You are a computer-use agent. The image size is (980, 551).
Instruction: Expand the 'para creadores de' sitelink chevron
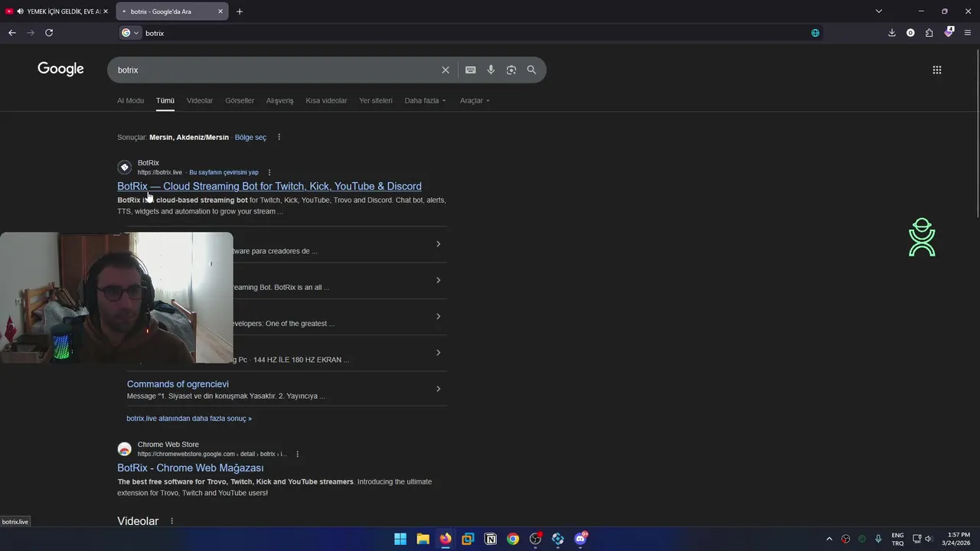coord(438,244)
